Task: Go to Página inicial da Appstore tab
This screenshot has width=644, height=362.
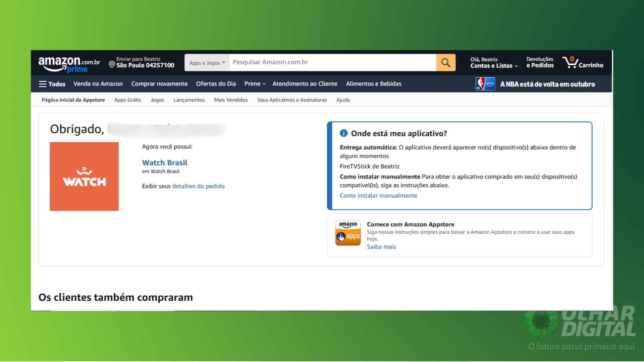Action: pos(73,100)
